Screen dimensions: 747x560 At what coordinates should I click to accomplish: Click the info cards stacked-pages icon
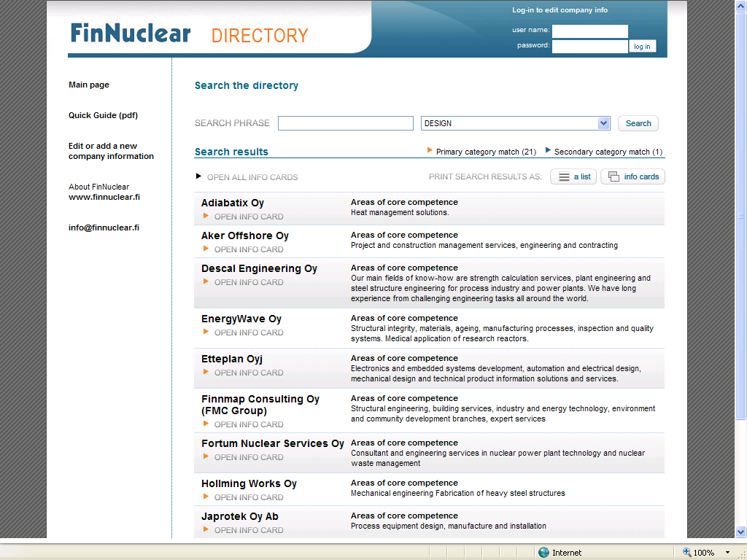(x=614, y=176)
